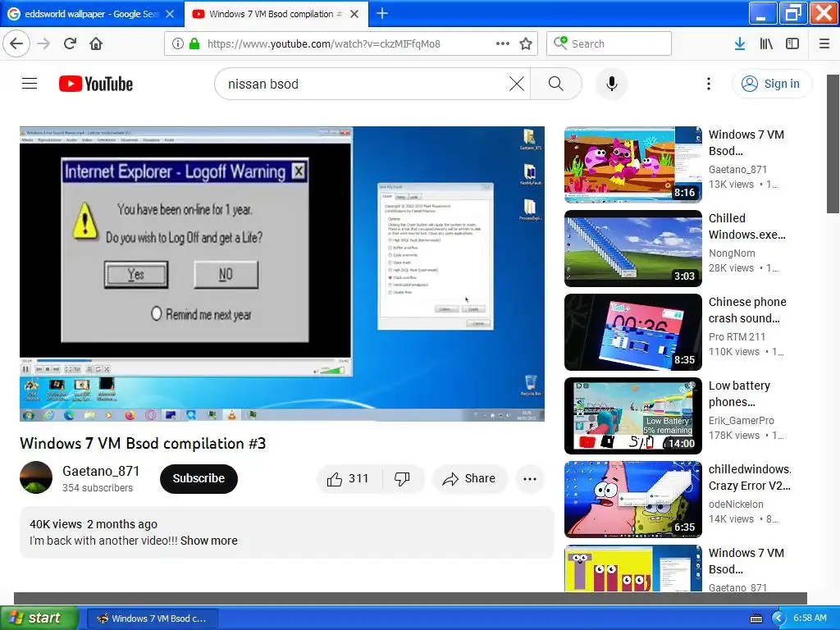Screen dimensions: 840x630
Task: Close the Windows 7 VM Bsod tab
Action: (354, 14)
